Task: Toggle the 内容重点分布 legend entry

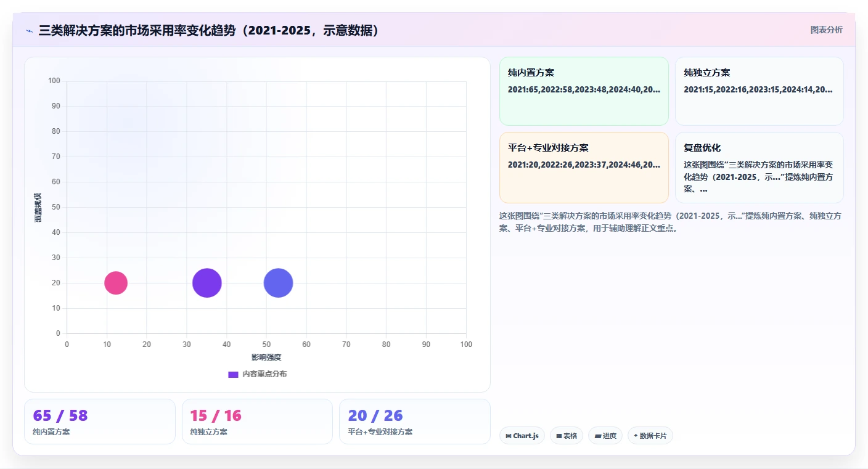Action: click(257, 374)
